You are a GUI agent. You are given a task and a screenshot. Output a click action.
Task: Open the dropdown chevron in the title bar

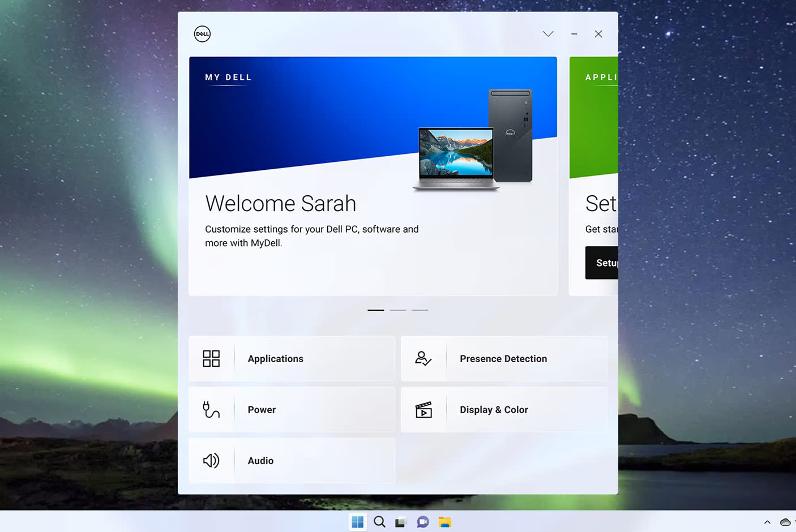tap(547, 34)
